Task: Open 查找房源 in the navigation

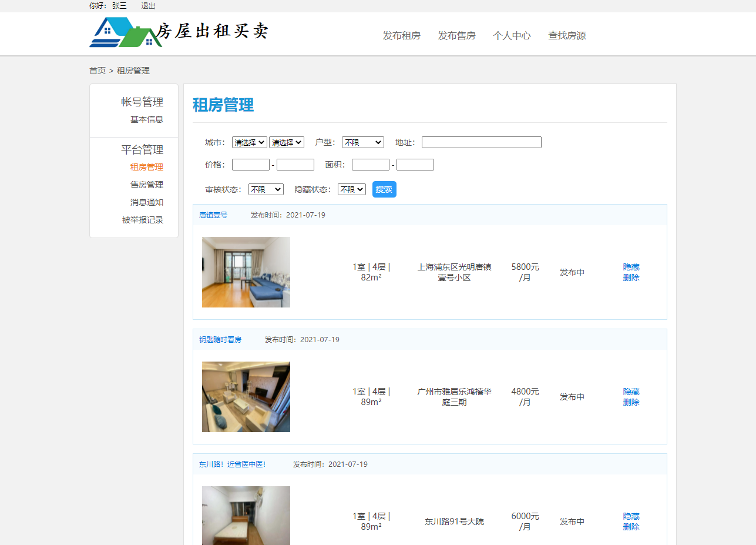Action: click(566, 35)
